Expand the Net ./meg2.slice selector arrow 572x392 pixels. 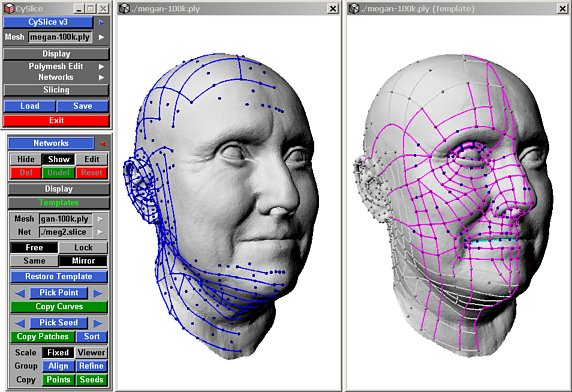[100, 232]
